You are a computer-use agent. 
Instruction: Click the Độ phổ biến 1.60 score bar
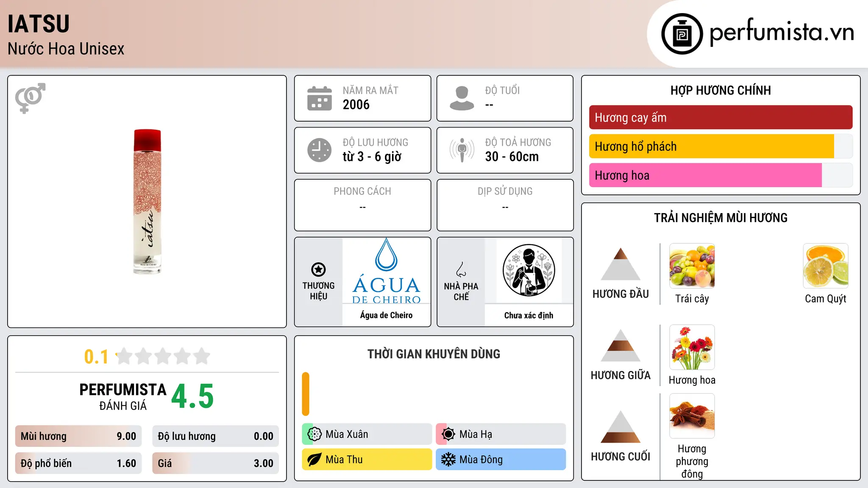tap(78, 463)
